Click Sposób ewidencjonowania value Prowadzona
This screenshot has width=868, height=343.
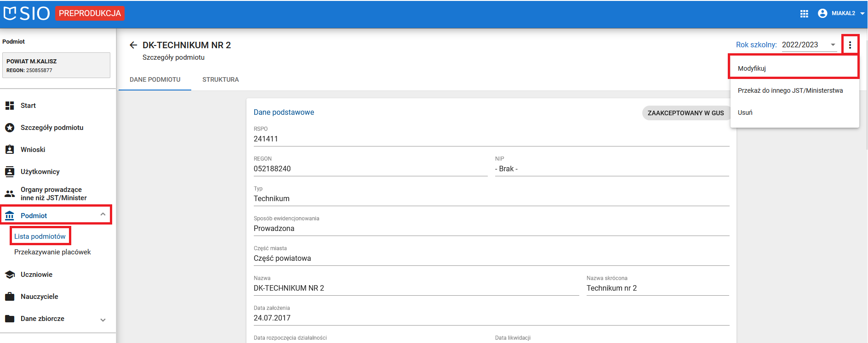click(x=274, y=229)
